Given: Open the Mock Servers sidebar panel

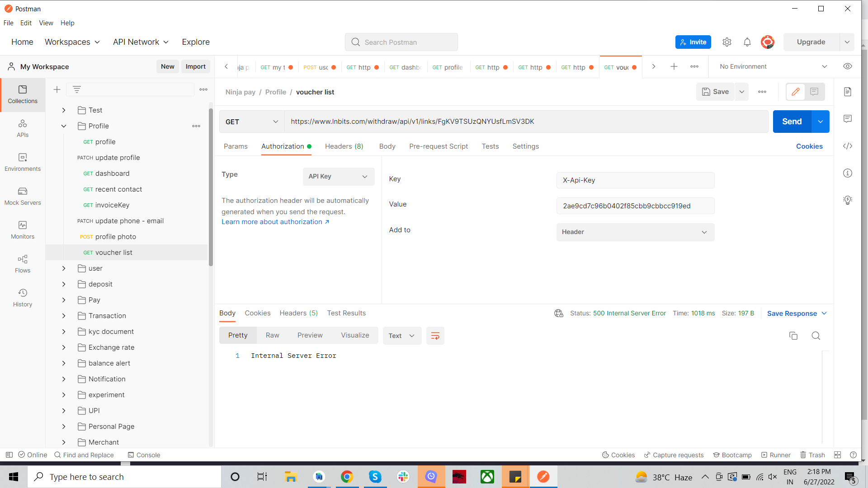Looking at the screenshot, I should pyautogui.click(x=23, y=196).
